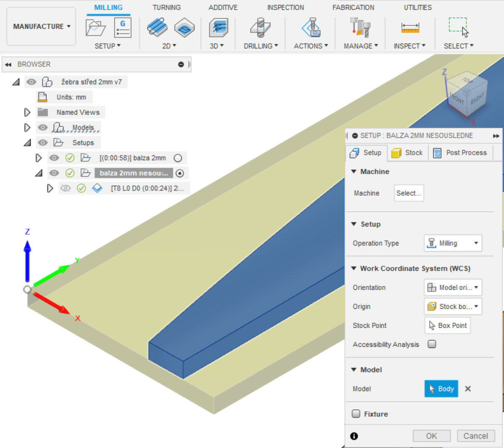The width and height of the screenshot is (504, 448).
Task: Open the Orientation dropdown
Action: click(453, 288)
